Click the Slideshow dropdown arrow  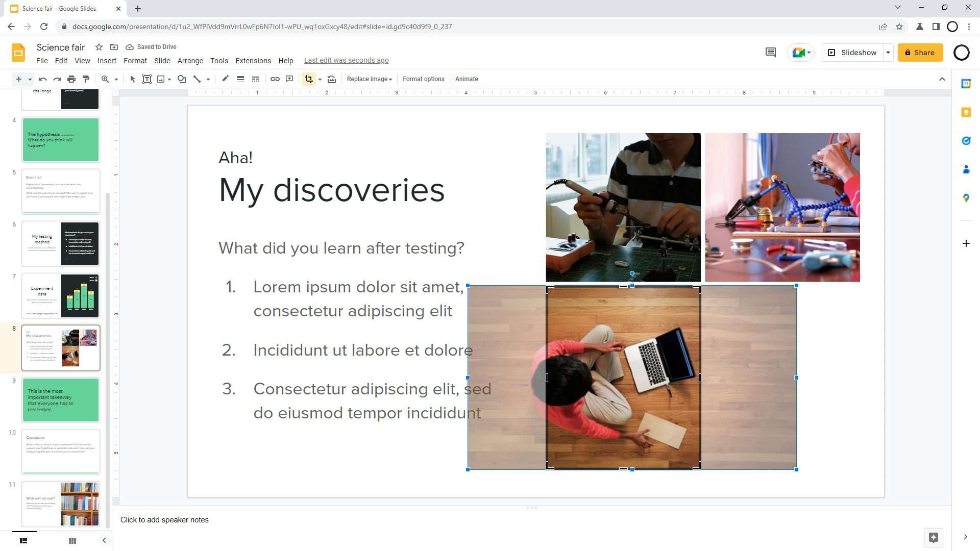click(x=889, y=53)
